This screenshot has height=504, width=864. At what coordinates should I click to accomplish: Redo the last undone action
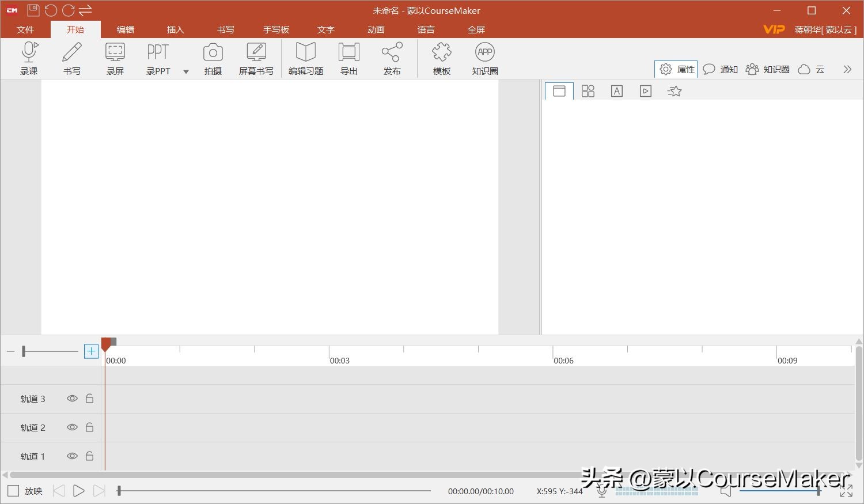point(68,10)
